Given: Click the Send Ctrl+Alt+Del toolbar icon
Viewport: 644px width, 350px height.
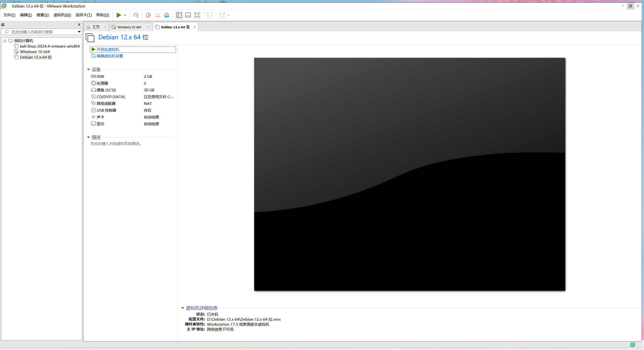Looking at the screenshot, I should click(136, 15).
